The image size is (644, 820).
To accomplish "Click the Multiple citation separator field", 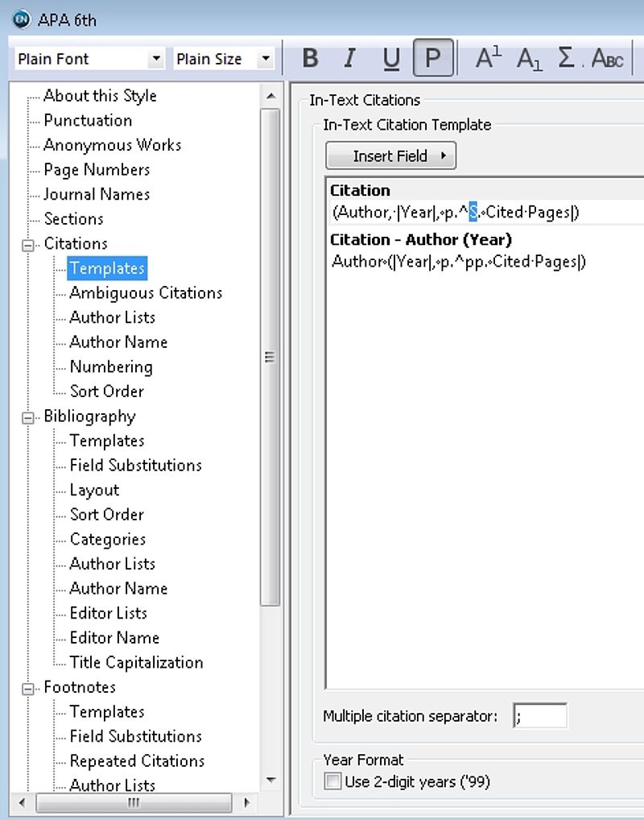I will [540, 715].
